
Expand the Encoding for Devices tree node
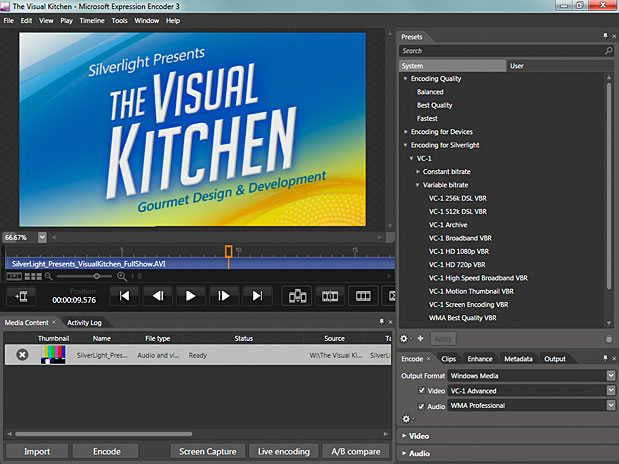click(x=406, y=131)
